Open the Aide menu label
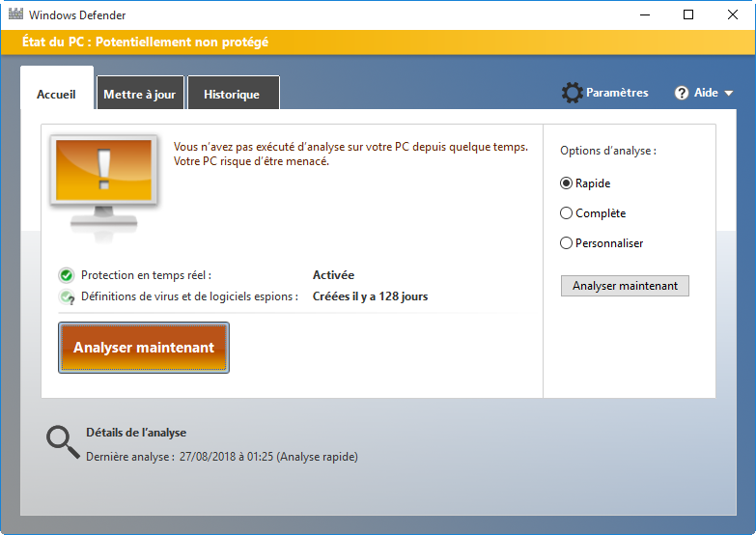 pos(706,93)
